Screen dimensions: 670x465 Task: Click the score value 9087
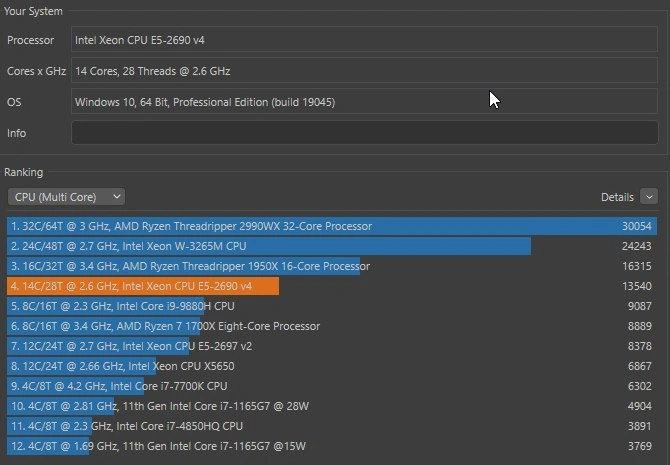(x=639, y=306)
